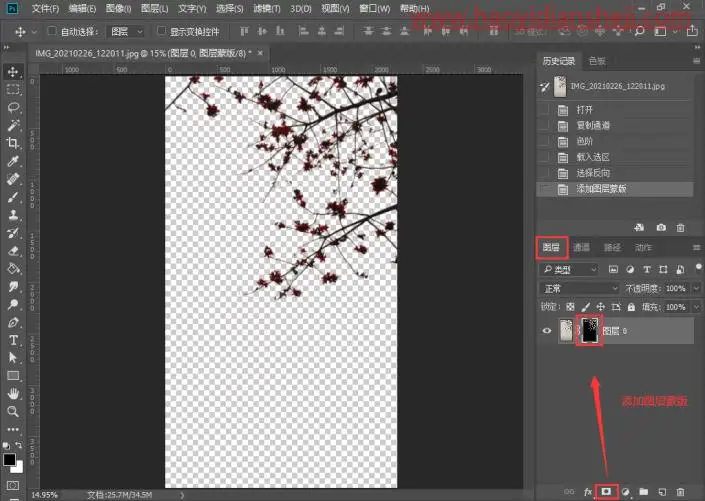Toggle lock position
The image size is (705, 501).
click(x=601, y=307)
